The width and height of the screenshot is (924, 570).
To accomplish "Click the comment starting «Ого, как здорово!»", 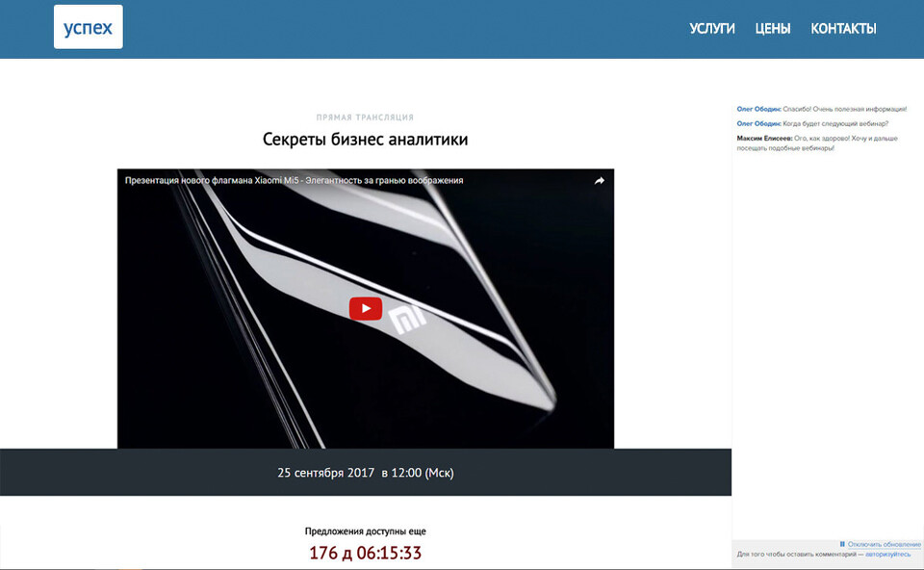I will click(817, 143).
